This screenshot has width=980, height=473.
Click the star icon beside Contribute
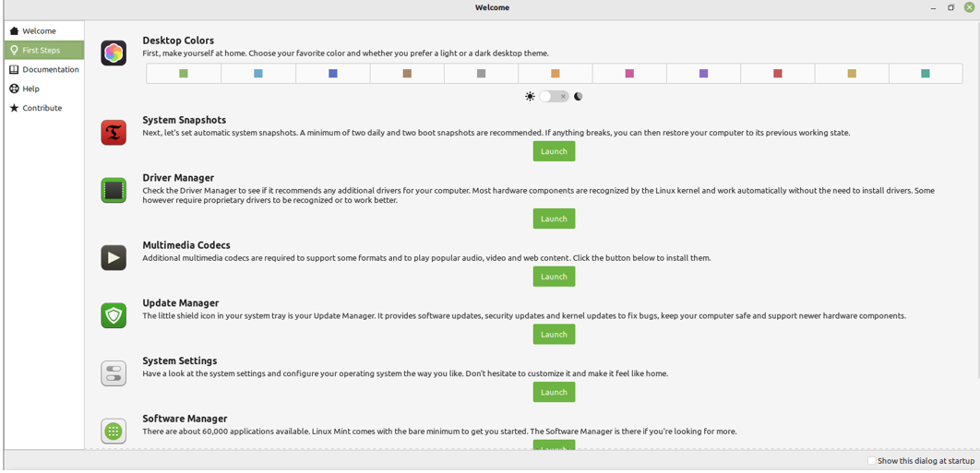pos(15,108)
